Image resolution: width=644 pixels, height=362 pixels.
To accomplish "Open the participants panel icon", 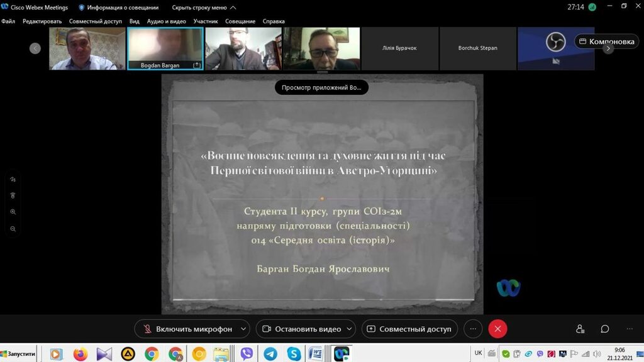I will coord(580,329).
